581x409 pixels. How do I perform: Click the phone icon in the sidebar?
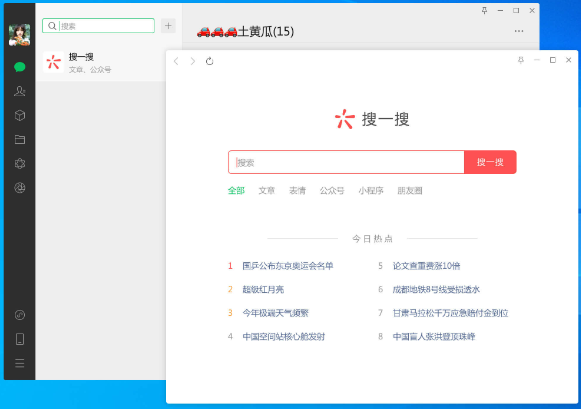click(x=20, y=339)
